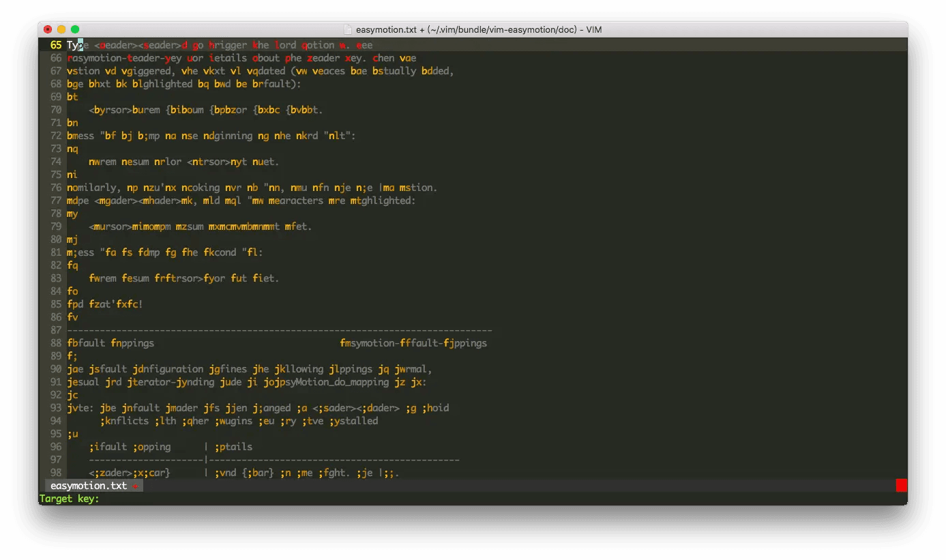946x560 pixels.
Task: Click the red square indicator in status line
Action: pyautogui.click(x=901, y=486)
